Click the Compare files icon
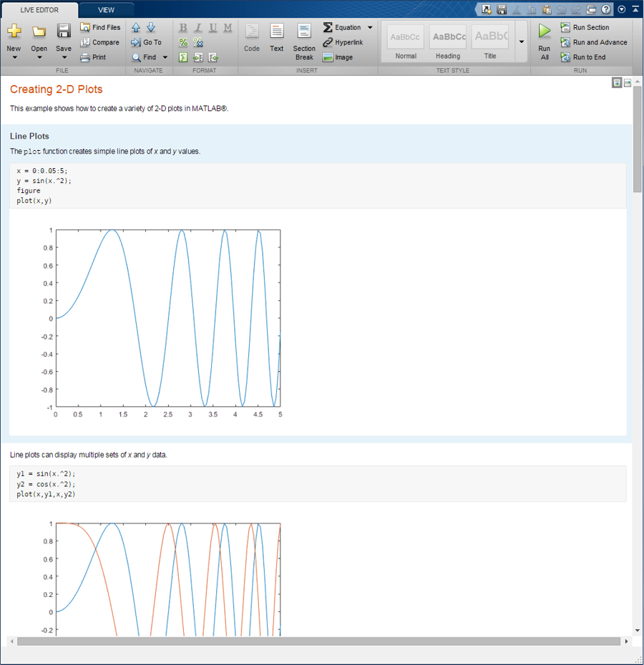The height and width of the screenshot is (665, 644). tap(85, 42)
